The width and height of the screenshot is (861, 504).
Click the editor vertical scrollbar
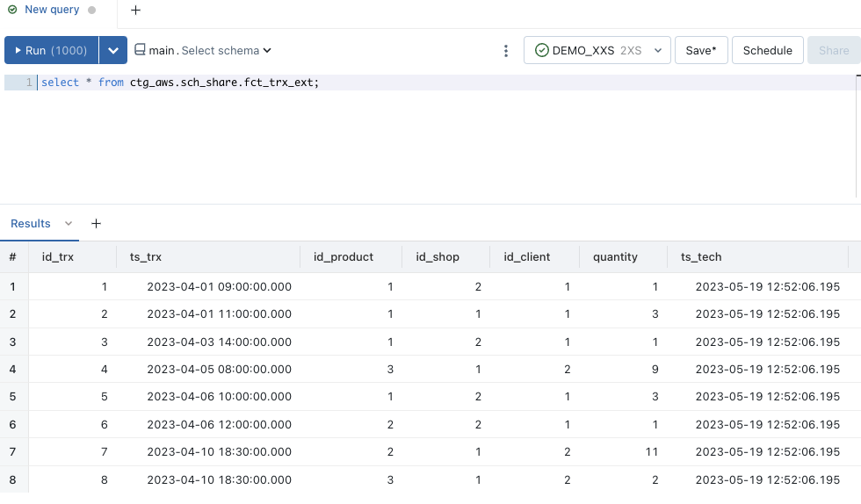coord(857,136)
